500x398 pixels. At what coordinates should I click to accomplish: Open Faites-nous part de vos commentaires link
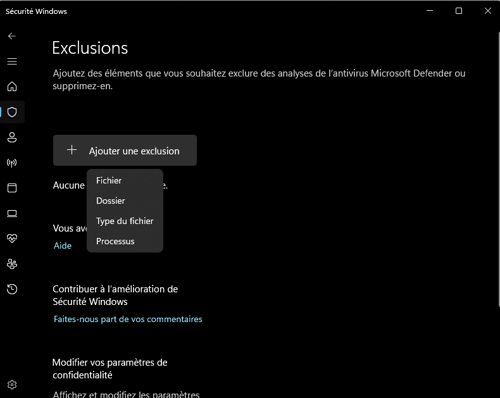128,319
